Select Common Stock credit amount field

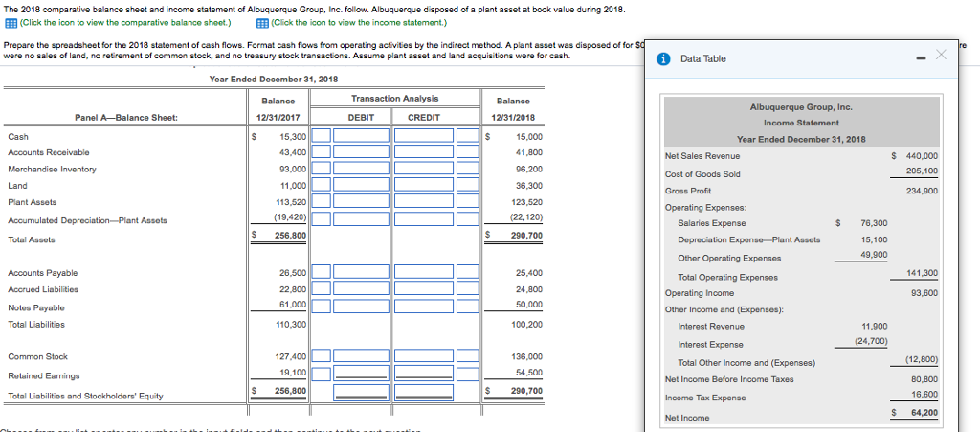pyautogui.click(x=424, y=356)
